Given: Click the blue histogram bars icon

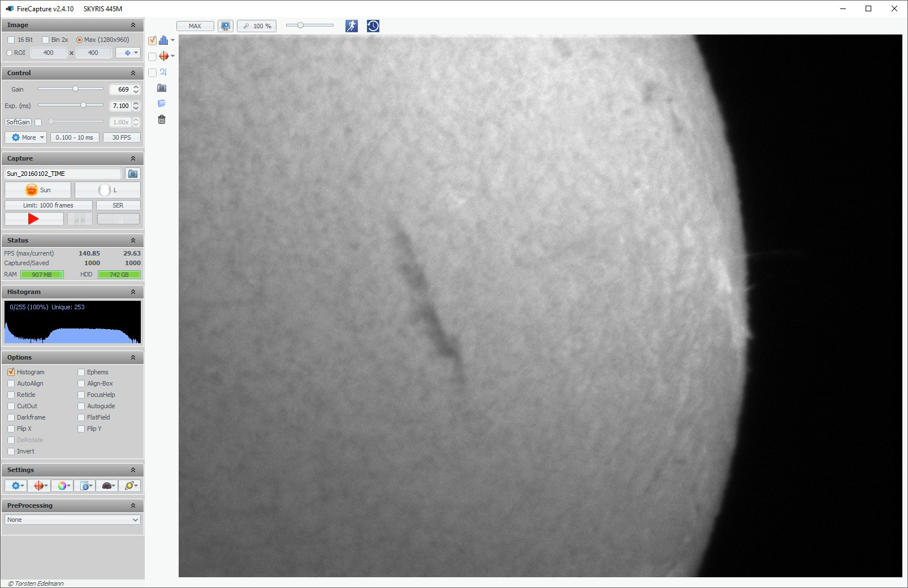Looking at the screenshot, I should coord(163,40).
